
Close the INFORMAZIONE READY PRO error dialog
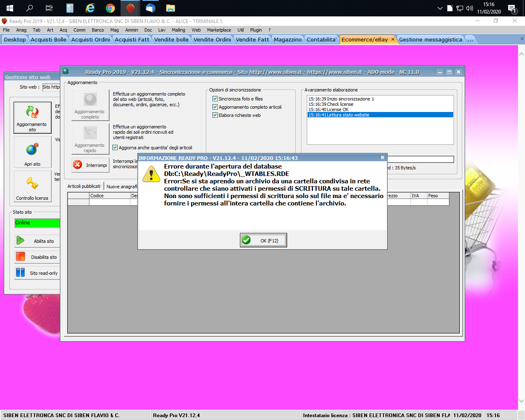click(x=382, y=157)
